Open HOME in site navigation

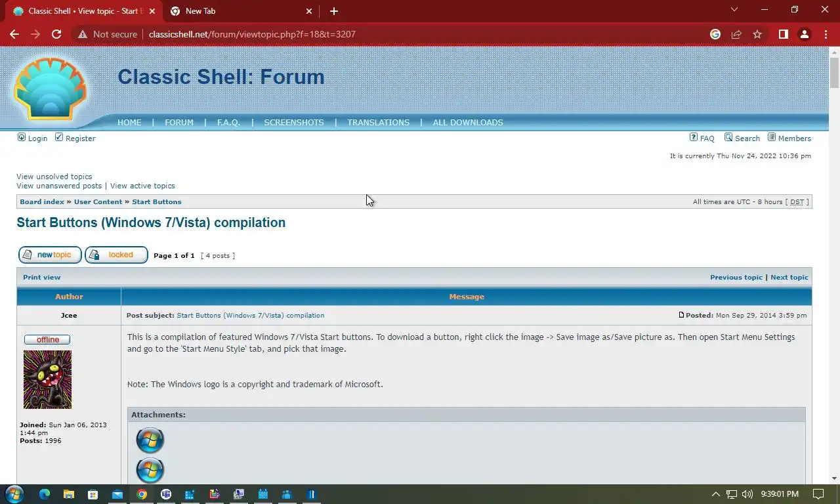pyautogui.click(x=129, y=123)
